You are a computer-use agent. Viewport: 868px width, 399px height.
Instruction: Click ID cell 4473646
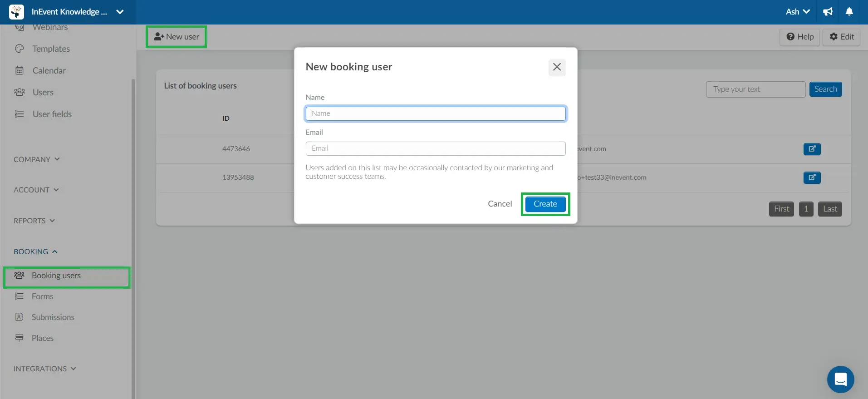[236, 149]
